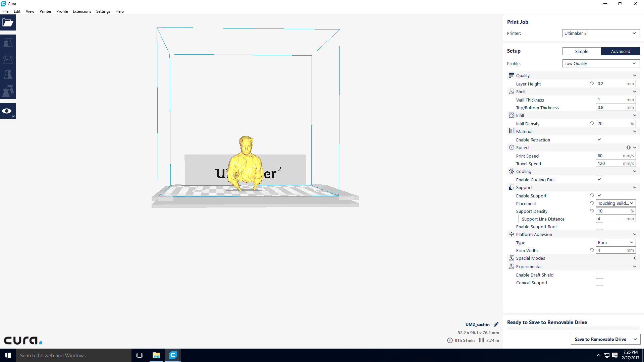The height and width of the screenshot is (362, 644).
Task: Click the Quality category icon
Action: (512, 75)
